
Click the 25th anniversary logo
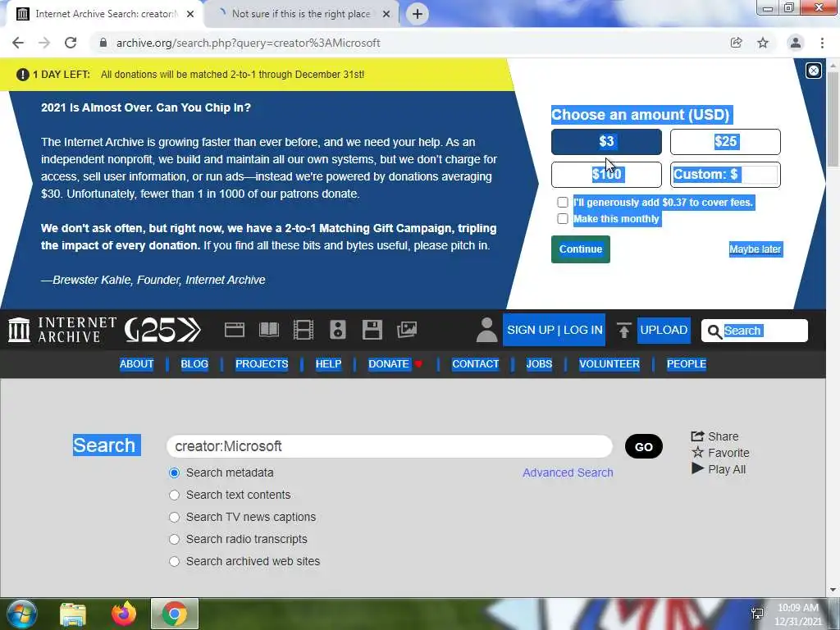(162, 330)
